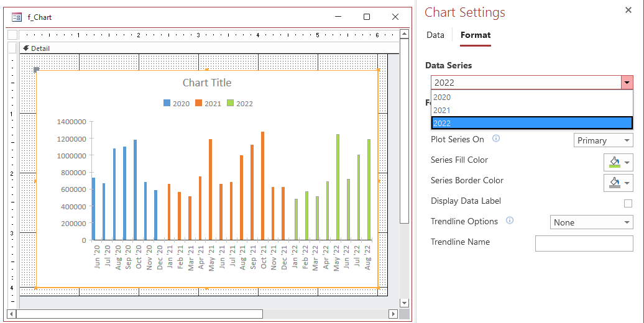Click the Chart Title text in chart

pos(207,83)
